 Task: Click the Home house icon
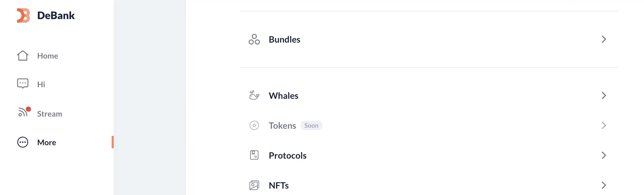click(23, 55)
